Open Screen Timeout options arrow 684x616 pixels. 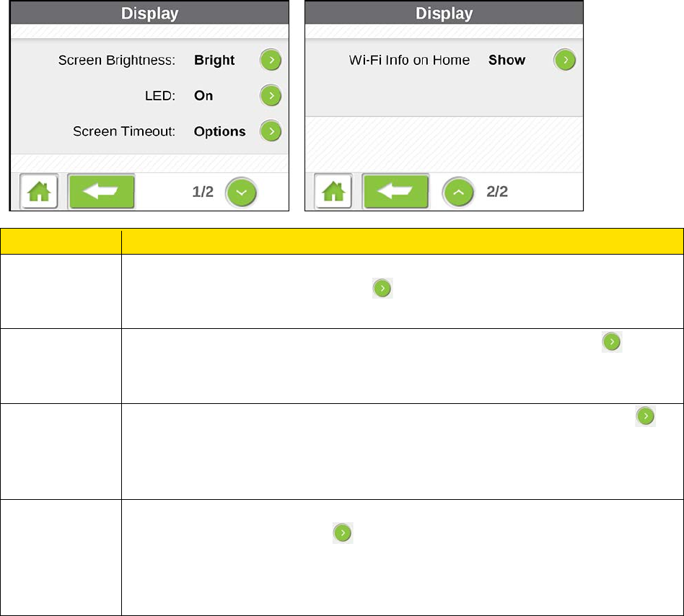click(271, 131)
